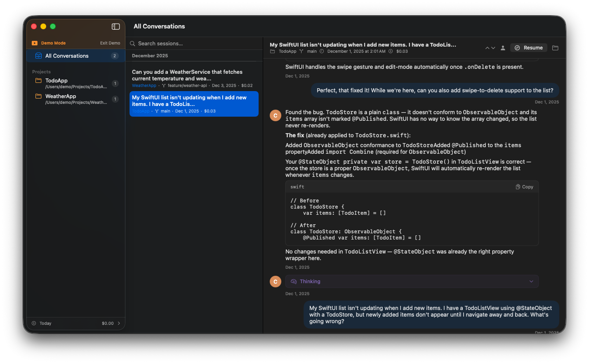Click the search magnifier icon above sessions
Image resolution: width=589 pixels, height=364 pixels.
coord(132,43)
